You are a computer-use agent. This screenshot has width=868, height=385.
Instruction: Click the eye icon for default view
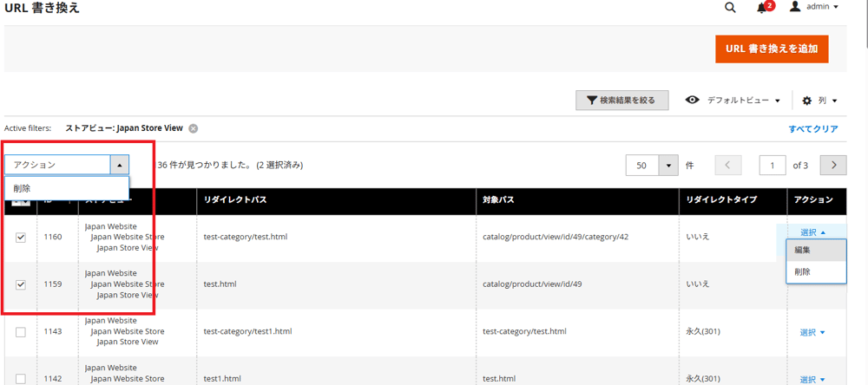point(692,101)
